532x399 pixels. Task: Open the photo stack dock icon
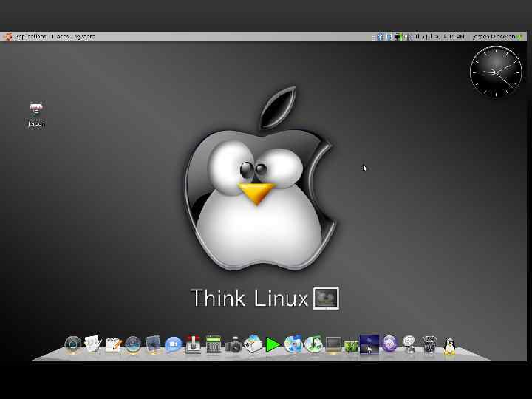pyautogui.click(x=253, y=344)
